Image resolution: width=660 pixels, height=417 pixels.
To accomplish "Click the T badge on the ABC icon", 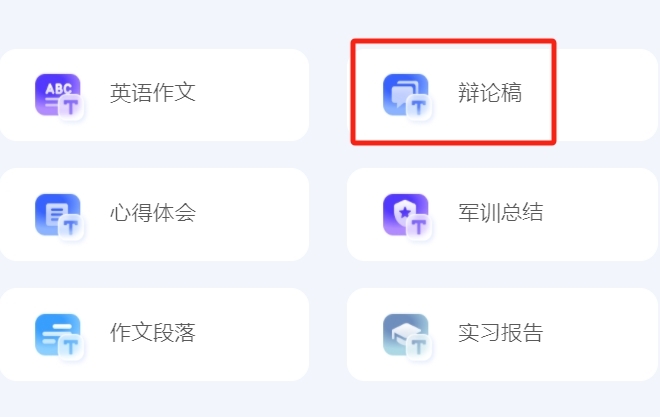I will pyautogui.click(x=71, y=107).
